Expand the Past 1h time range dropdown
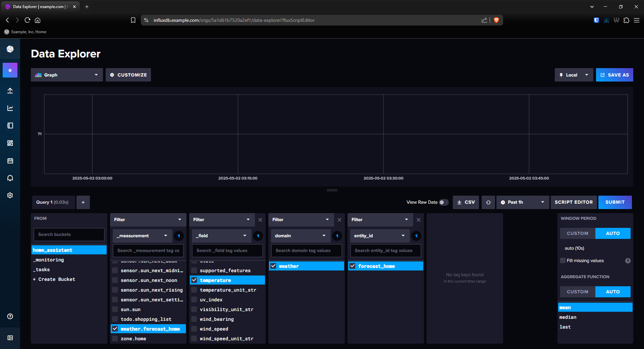 tap(522, 202)
